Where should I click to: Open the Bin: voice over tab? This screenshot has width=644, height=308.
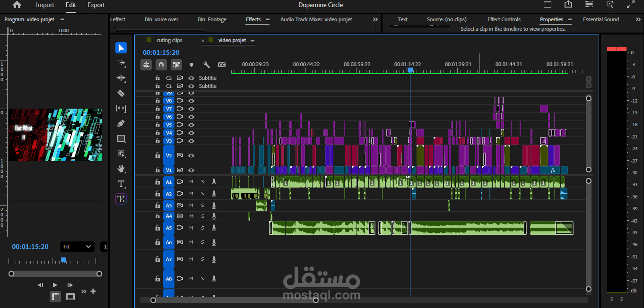tap(161, 19)
